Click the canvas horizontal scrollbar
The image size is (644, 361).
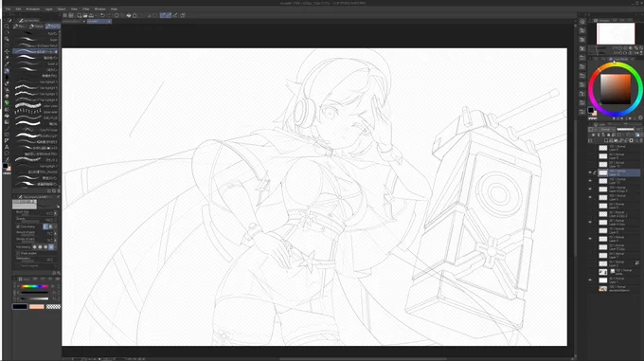[362, 358]
